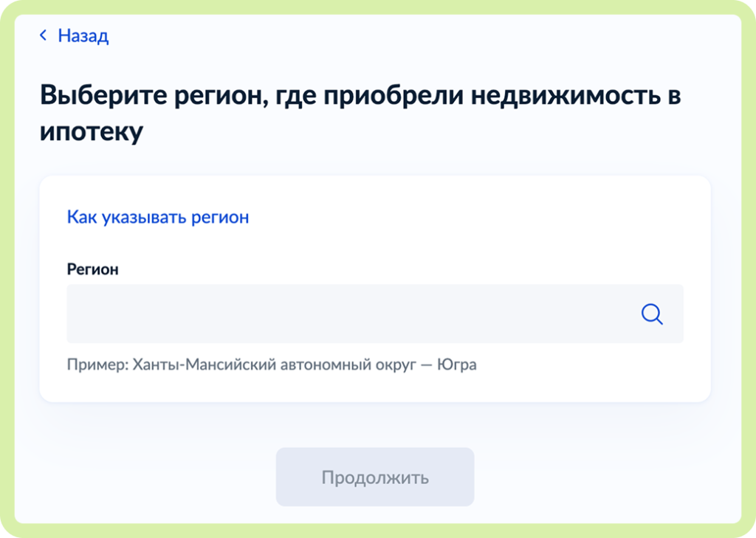The image size is (756, 538).
Task: Focus the Регион input field
Action: 374,314
